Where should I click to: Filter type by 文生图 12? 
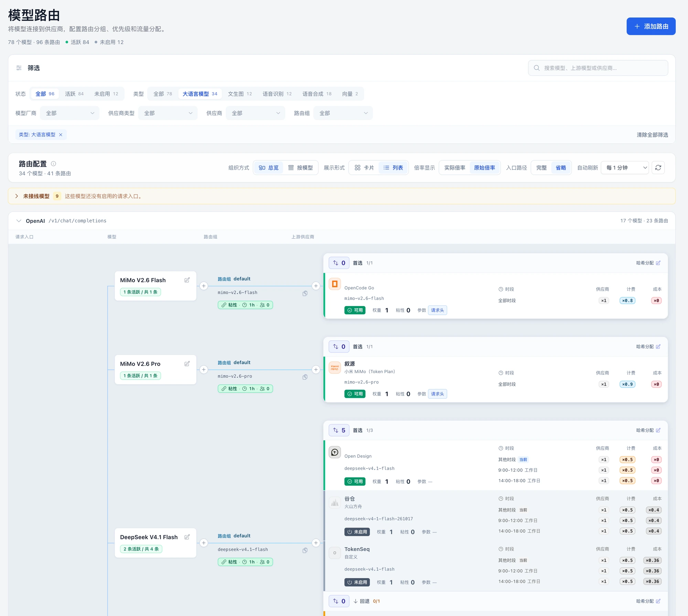click(240, 94)
